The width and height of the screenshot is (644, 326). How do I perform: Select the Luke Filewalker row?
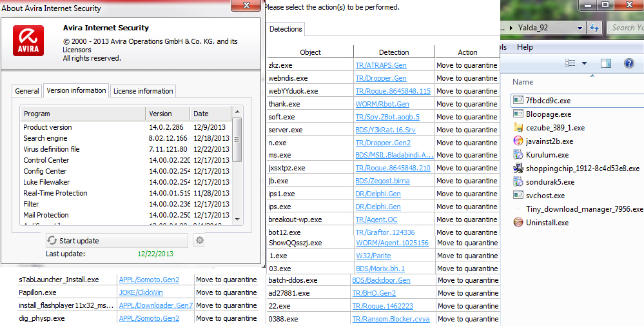(126, 182)
